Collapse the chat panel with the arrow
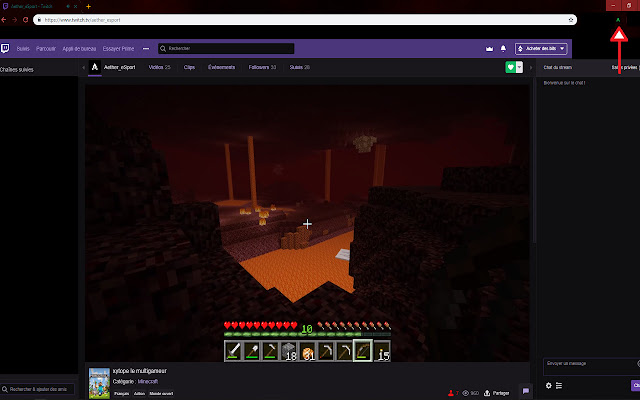This screenshot has width=640, height=400. [531, 68]
